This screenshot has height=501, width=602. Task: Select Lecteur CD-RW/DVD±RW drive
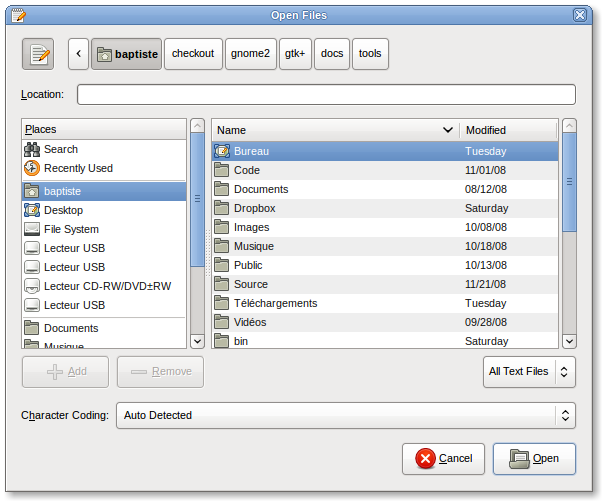click(106, 286)
